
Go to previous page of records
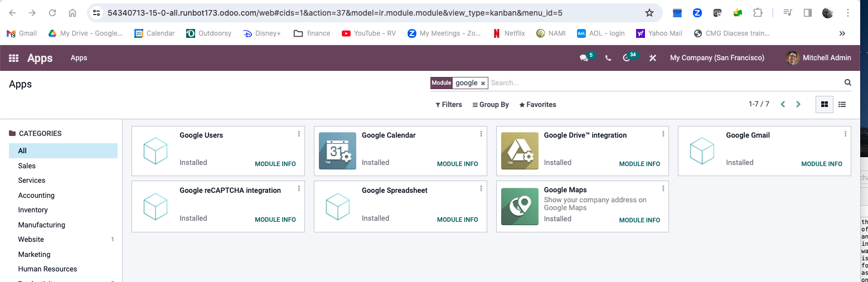pyautogui.click(x=783, y=104)
